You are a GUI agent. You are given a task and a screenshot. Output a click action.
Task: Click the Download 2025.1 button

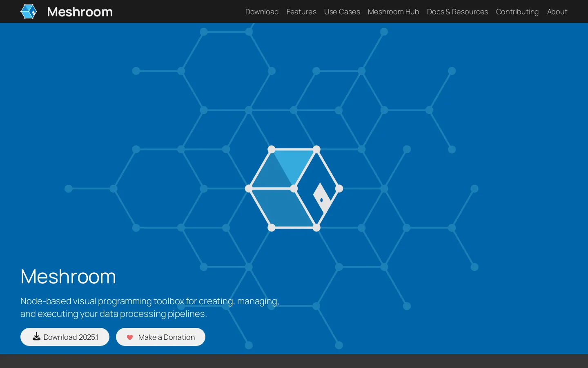pos(65,337)
